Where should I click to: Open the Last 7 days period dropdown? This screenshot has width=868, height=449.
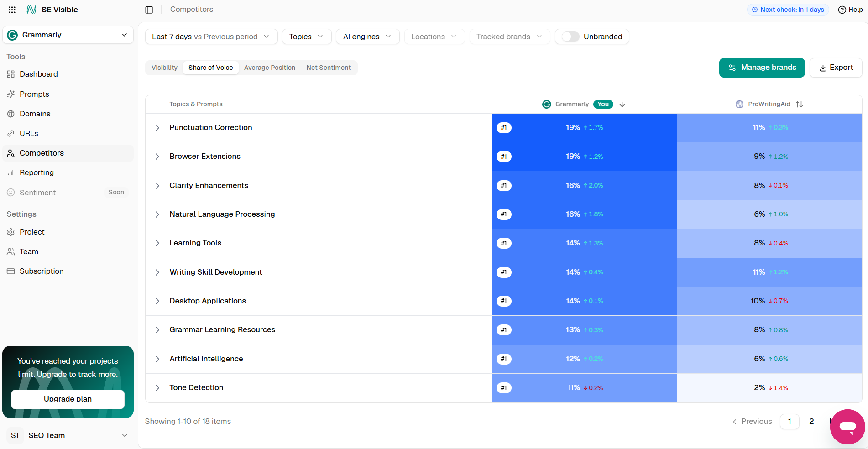211,37
